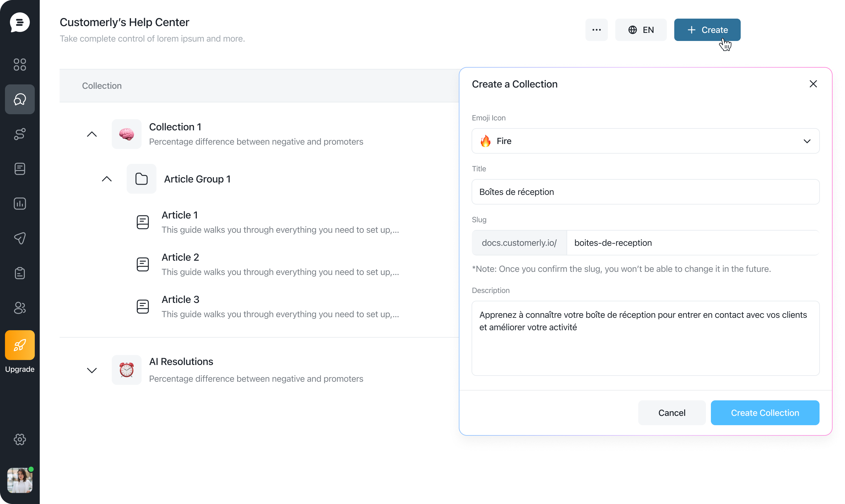Open the settings gear in sidebar
Viewport: 845px width, 504px height.
point(20,439)
